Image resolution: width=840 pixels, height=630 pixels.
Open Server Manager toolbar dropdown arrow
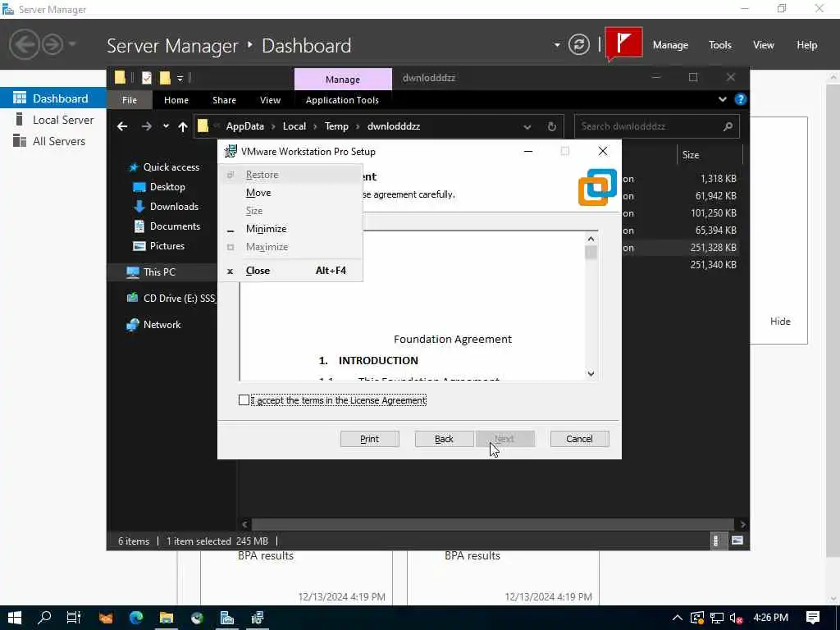click(557, 45)
